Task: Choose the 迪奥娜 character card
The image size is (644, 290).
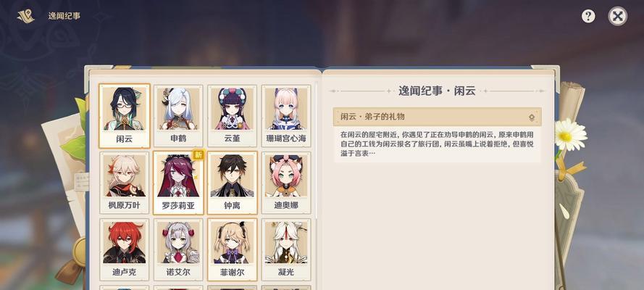Action: 286,183
